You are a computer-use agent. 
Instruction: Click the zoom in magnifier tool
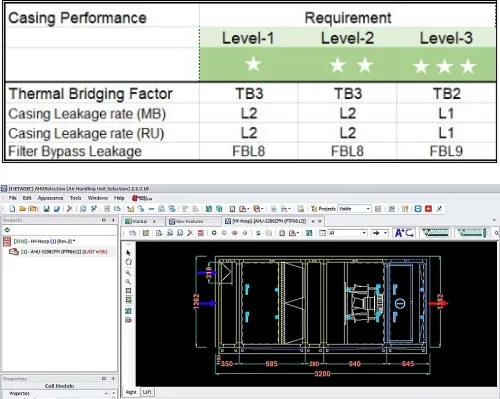click(128, 273)
